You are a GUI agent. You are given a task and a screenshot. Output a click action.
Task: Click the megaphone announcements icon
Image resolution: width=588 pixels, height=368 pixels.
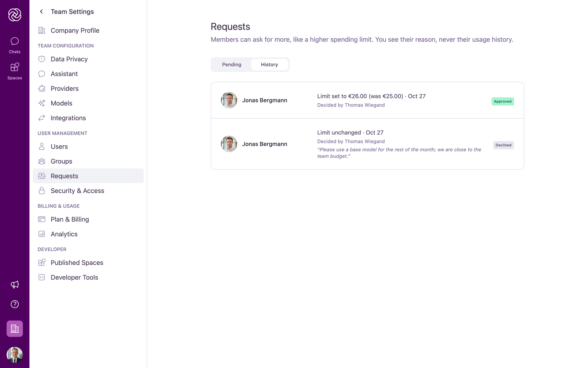[x=15, y=284]
